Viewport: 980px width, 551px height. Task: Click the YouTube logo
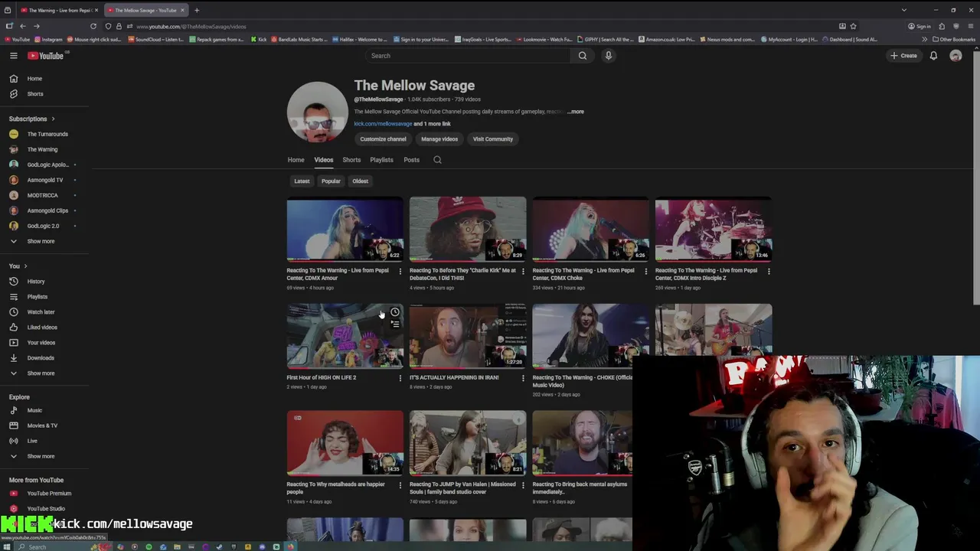coord(46,55)
